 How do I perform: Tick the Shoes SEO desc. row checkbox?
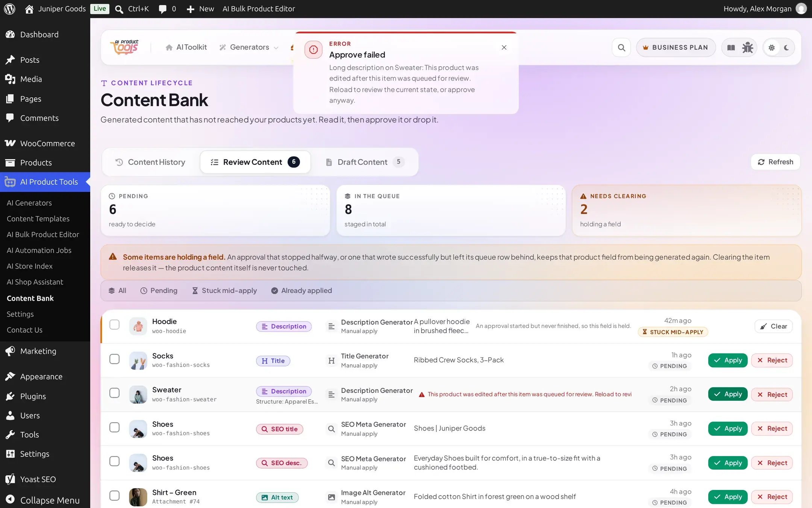(x=114, y=461)
